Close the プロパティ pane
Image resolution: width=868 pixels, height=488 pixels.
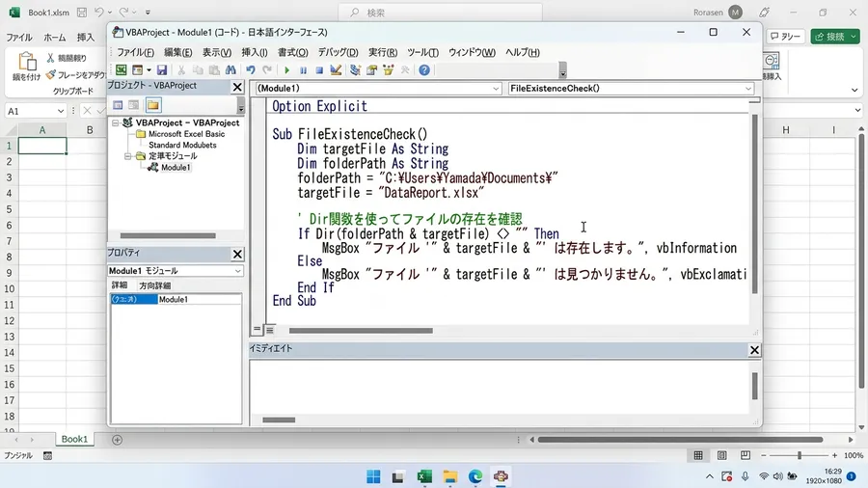point(237,254)
